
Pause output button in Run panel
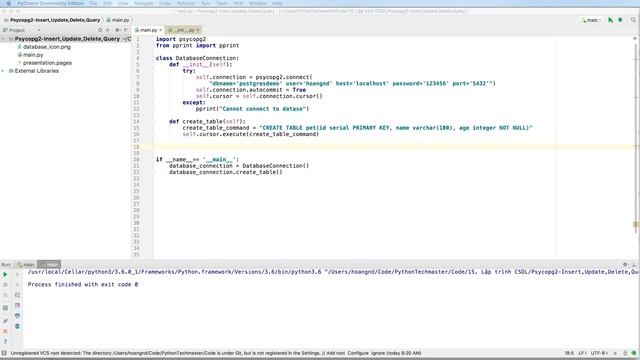5,295
